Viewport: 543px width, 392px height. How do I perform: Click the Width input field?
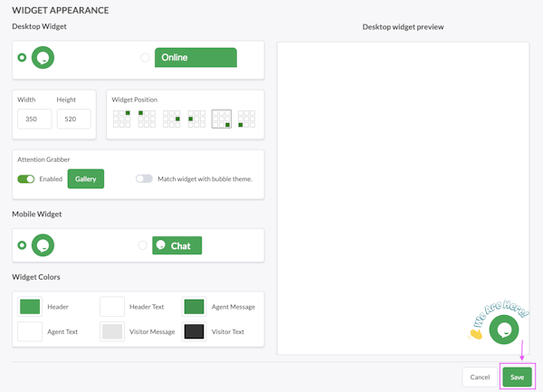click(34, 119)
